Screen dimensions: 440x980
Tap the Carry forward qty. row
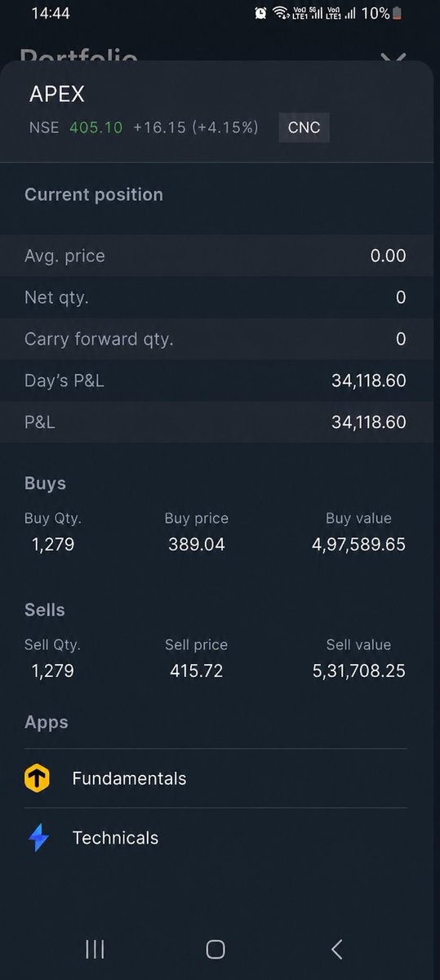pos(220,339)
